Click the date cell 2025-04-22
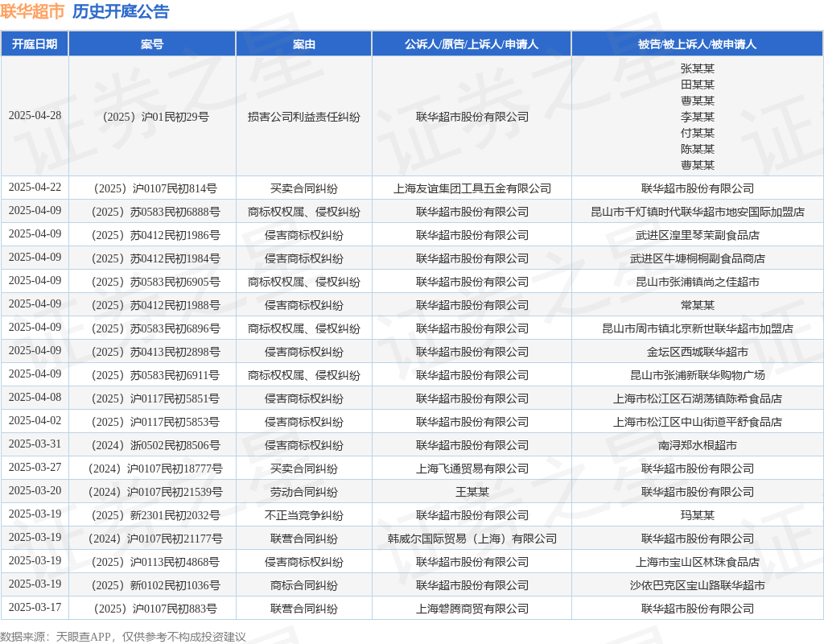The height and width of the screenshot is (644, 824). point(35,187)
